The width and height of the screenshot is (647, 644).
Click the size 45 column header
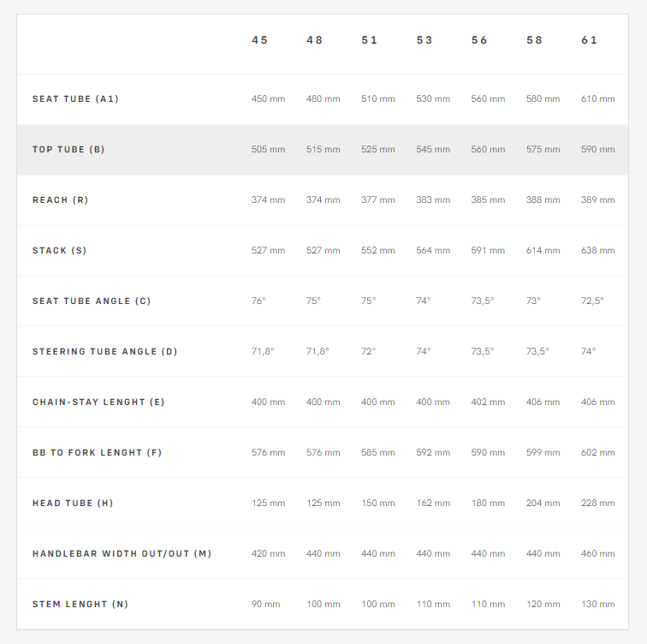click(x=259, y=40)
